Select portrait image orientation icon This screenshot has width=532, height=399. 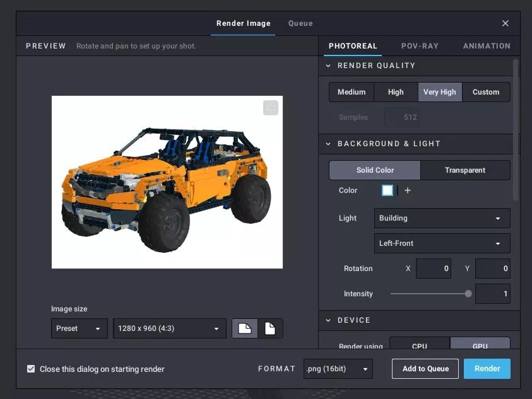[270, 328]
